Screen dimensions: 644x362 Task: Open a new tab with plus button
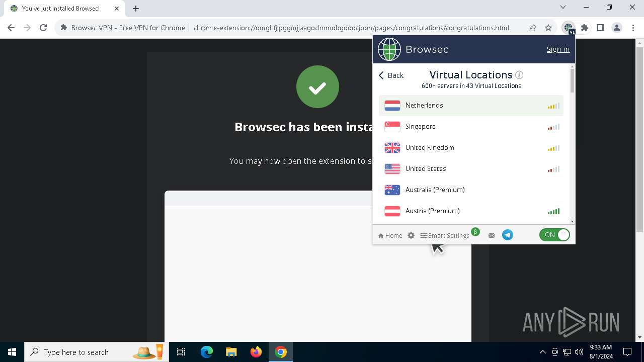(x=136, y=9)
